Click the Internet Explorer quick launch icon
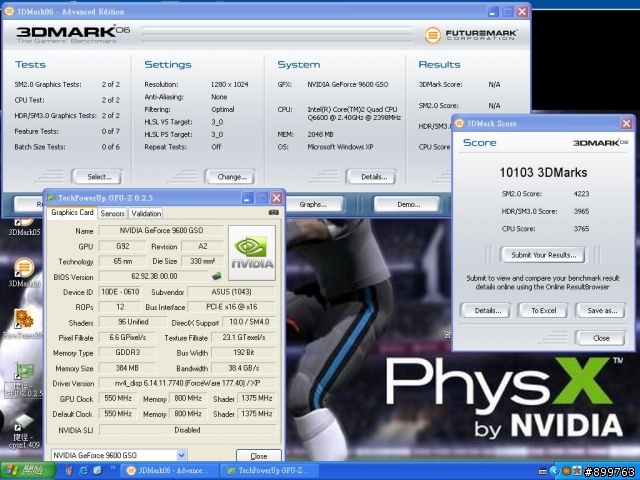 [x=83, y=471]
